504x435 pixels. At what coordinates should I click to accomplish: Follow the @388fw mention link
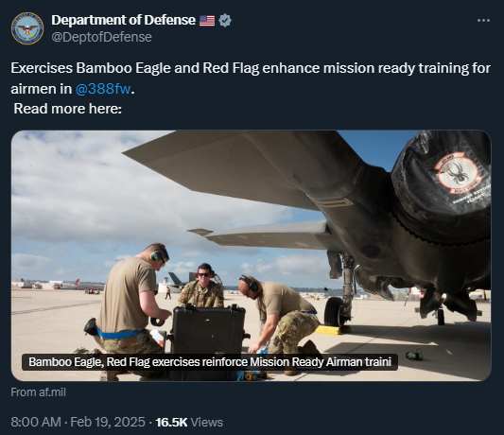click(x=103, y=89)
